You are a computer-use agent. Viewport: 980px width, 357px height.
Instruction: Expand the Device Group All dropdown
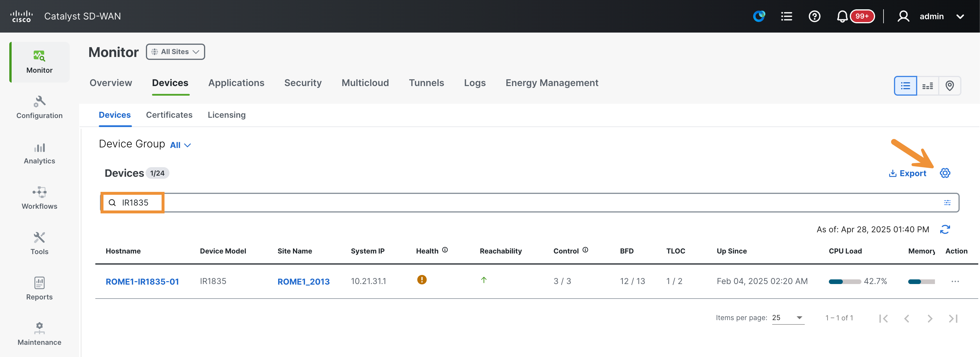[180, 145]
